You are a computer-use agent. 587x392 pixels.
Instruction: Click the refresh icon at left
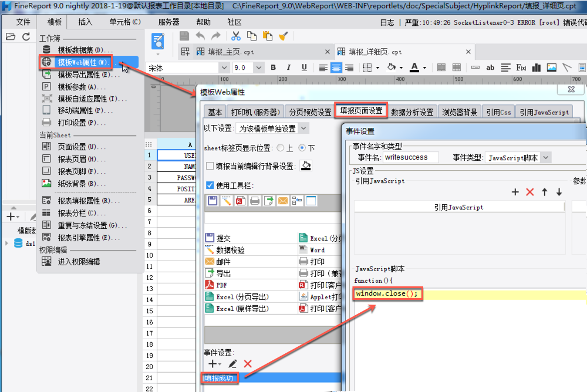(26, 37)
